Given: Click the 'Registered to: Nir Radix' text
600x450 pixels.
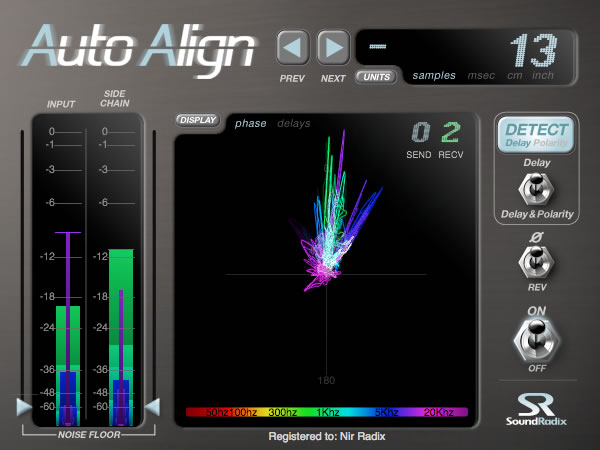Looking at the screenshot, I should (x=327, y=436).
